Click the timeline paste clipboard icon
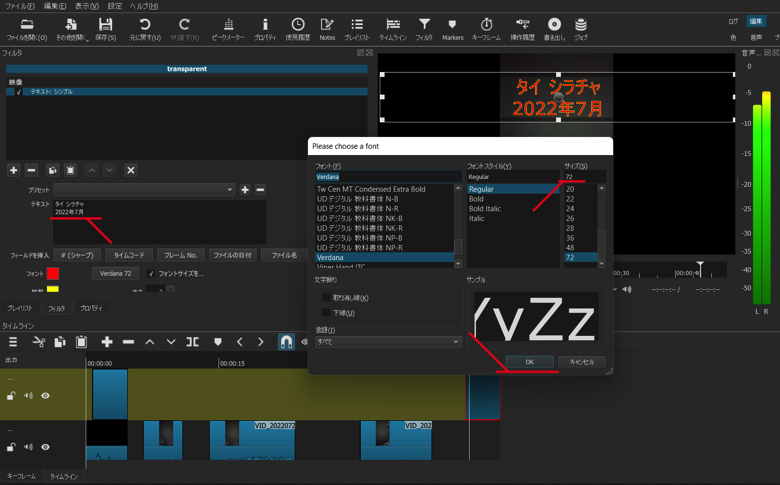The image size is (780, 485). 82,342
